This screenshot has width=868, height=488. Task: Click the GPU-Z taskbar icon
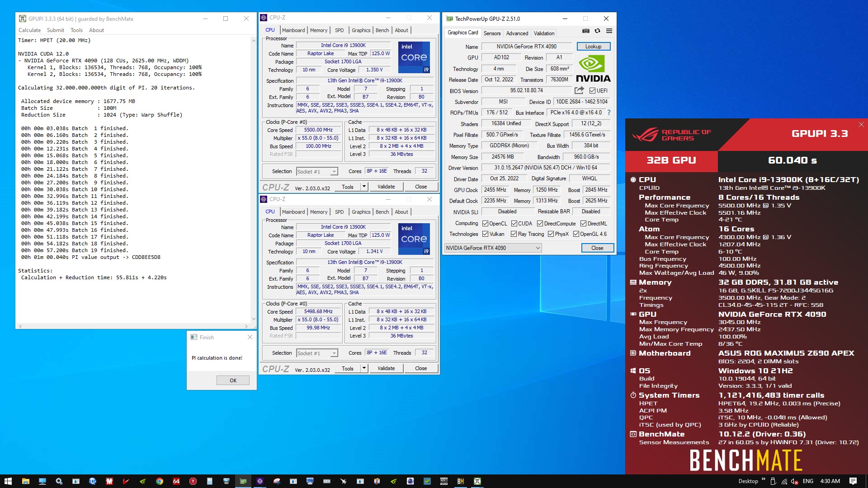tap(243, 481)
